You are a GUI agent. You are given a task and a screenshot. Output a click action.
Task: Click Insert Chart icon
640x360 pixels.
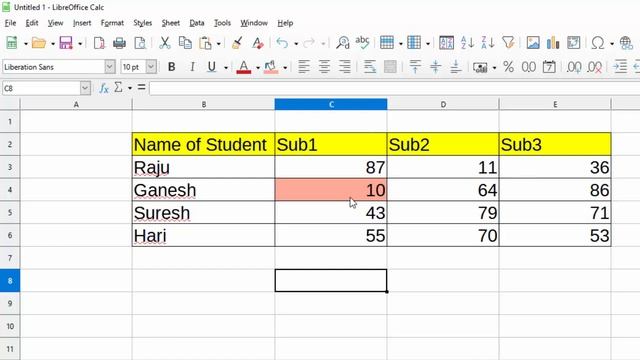[x=553, y=42]
